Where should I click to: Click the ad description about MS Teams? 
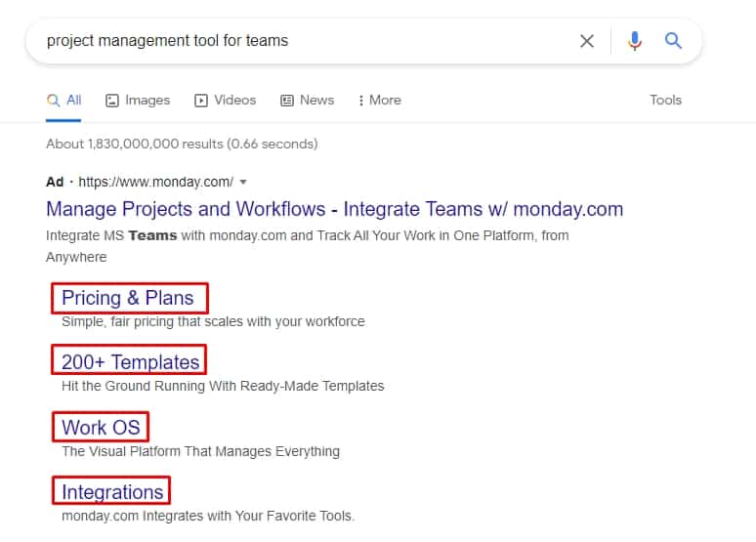pos(307,235)
